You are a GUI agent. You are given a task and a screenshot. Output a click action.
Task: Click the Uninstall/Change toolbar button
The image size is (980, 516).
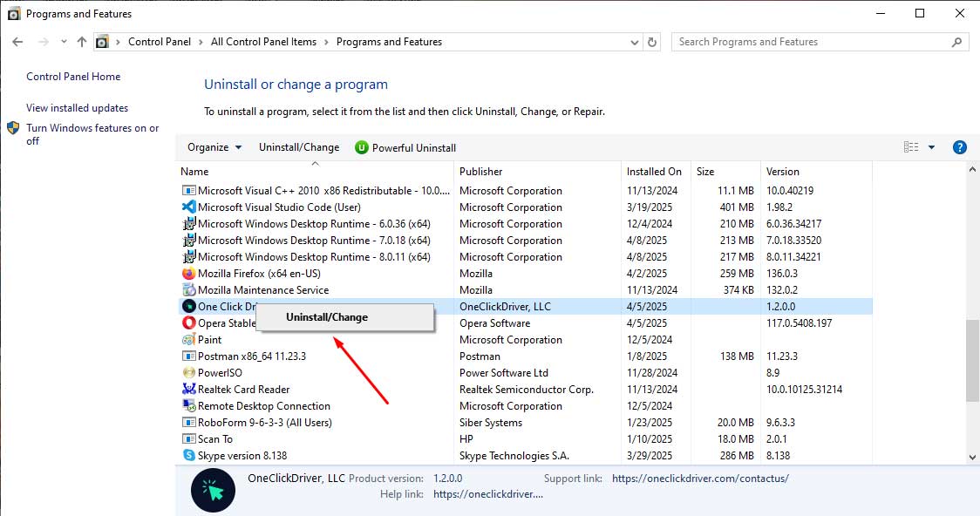pos(299,147)
